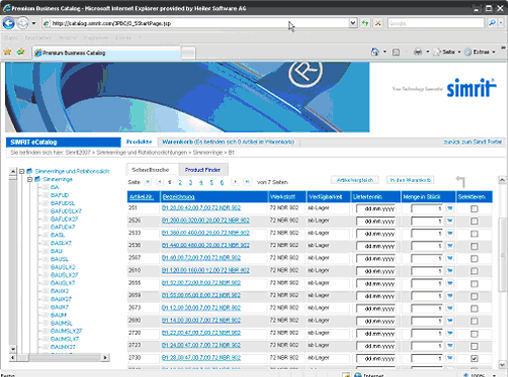Click the category tree vertical scrollbar
The height and width of the screenshot is (377, 508).
pos(13,260)
